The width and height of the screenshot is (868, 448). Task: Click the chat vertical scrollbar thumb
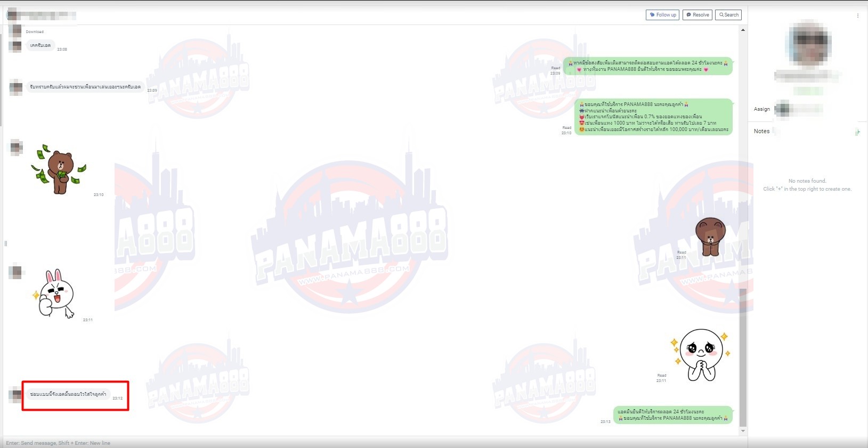coord(743,357)
